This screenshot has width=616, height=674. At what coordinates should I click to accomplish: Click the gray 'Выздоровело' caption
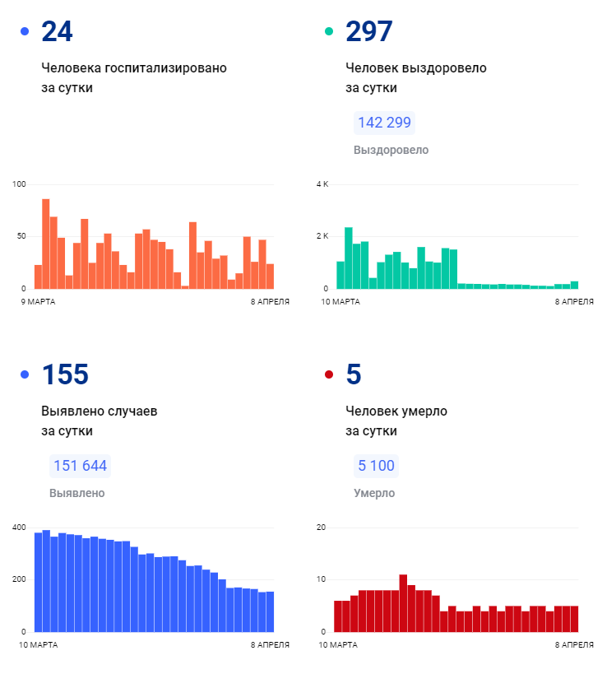(x=391, y=151)
